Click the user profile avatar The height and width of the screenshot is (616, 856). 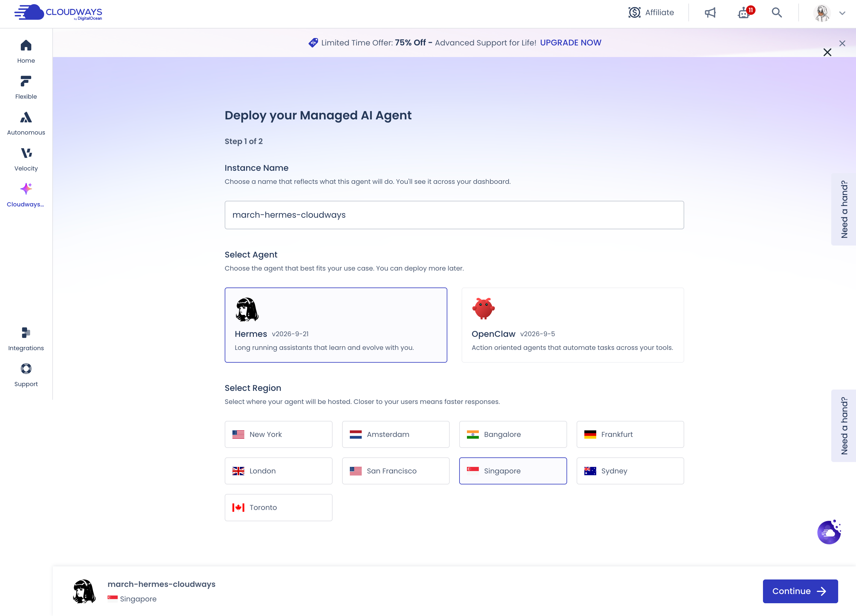(822, 13)
